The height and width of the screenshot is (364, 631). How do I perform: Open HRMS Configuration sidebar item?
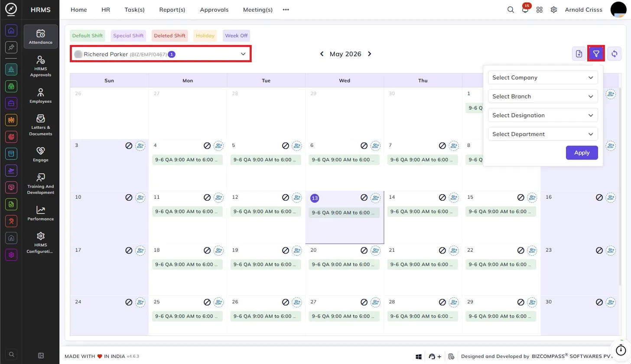tap(41, 243)
